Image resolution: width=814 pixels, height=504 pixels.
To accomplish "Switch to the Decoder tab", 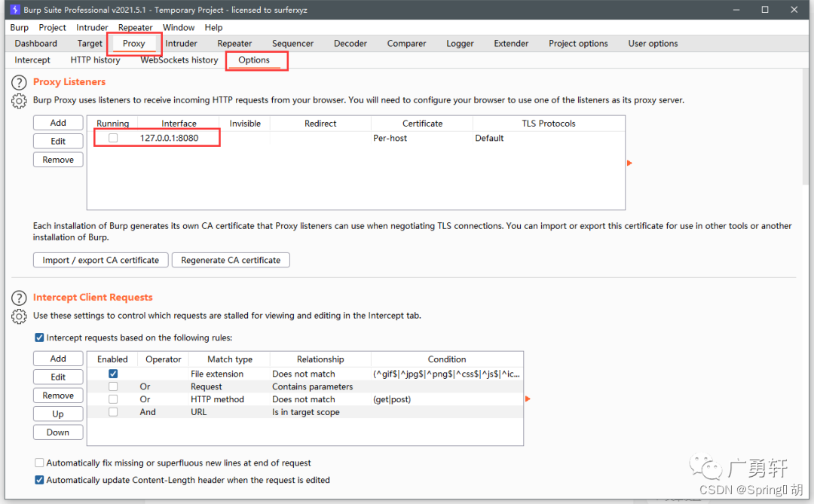I will coord(350,44).
